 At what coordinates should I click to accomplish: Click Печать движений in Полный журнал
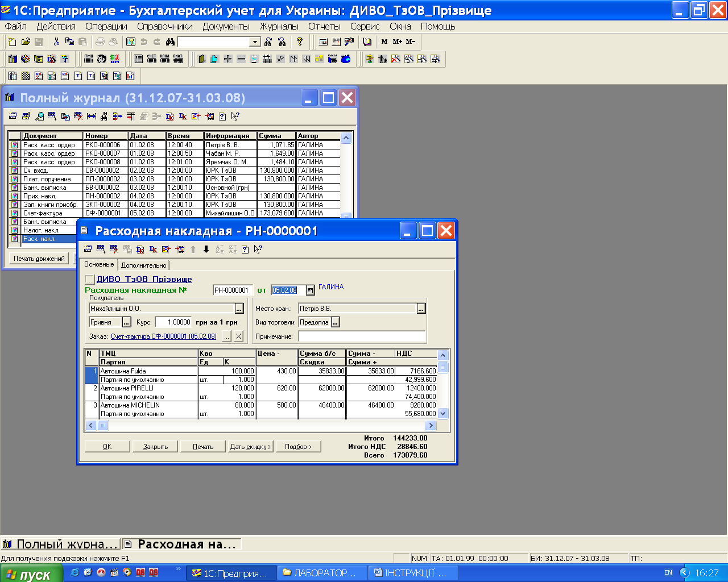tap(39, 259)
